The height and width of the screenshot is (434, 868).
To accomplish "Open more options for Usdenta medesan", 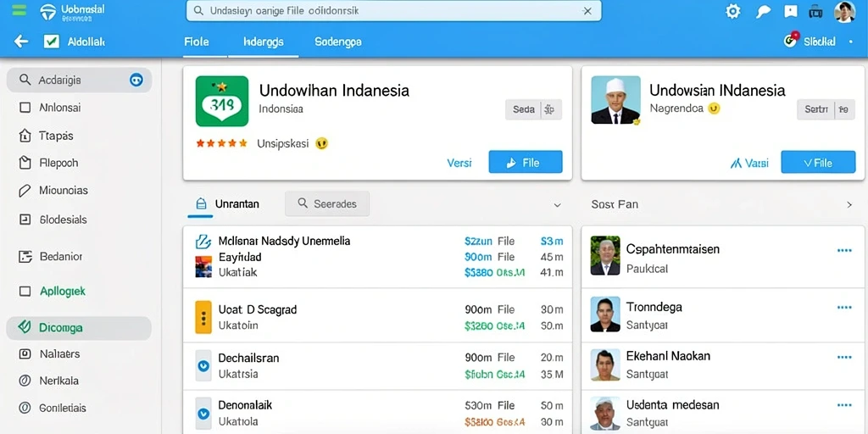I will 844,406.
